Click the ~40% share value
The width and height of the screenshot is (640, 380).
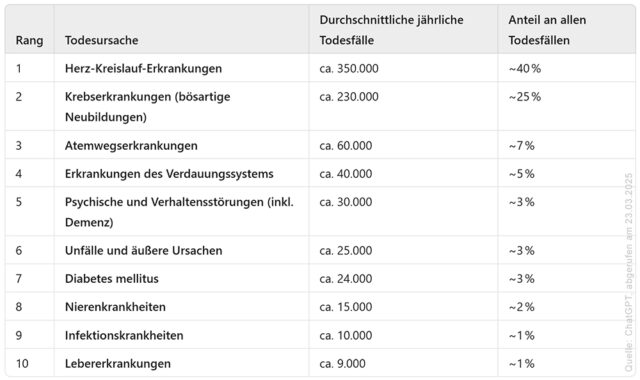[x=524, y=68]
